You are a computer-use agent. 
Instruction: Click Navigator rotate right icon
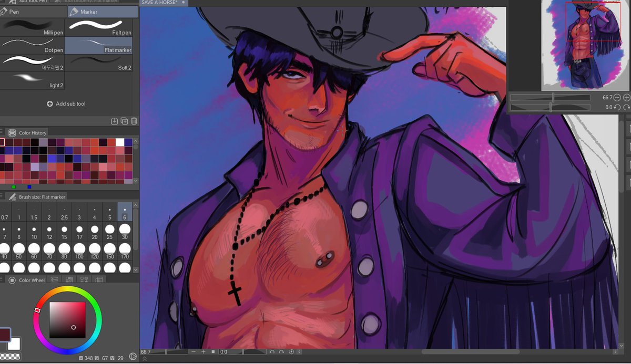click(626, 107)
